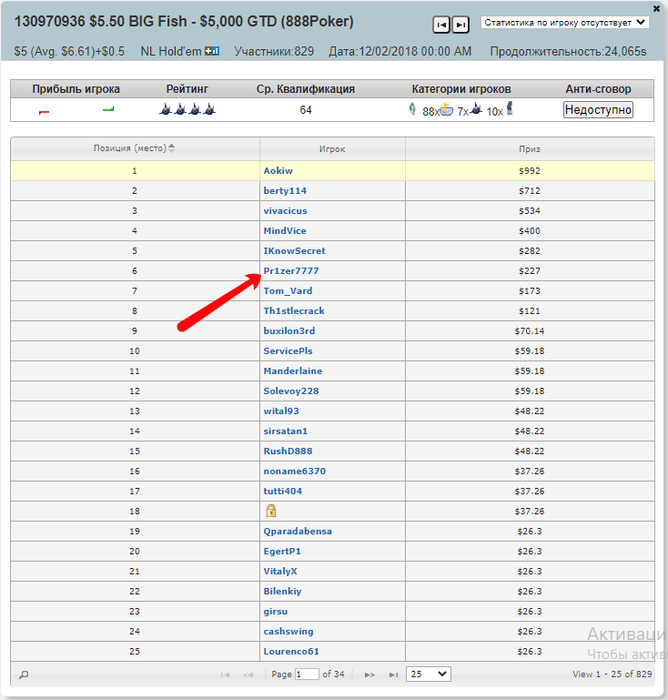668x700 pixels.
Task: Click the fish category icon next to 88x
Action: pos(446,109)
